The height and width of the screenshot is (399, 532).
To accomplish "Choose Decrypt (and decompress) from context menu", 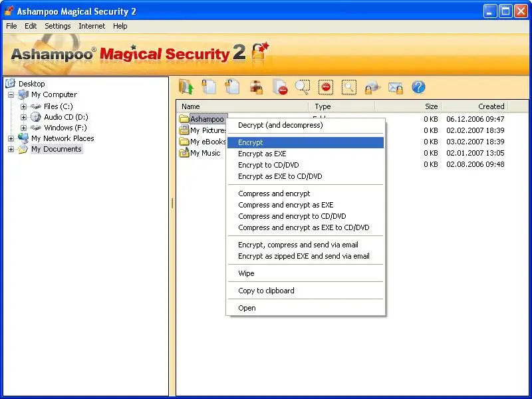I will [x=306, y=125].
